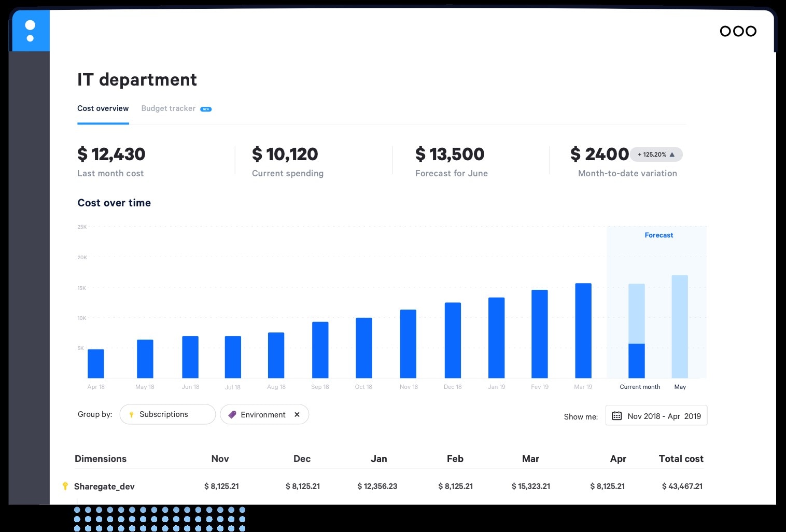
Task: Click the middle circle icon at top right
Action: [738, 31]
